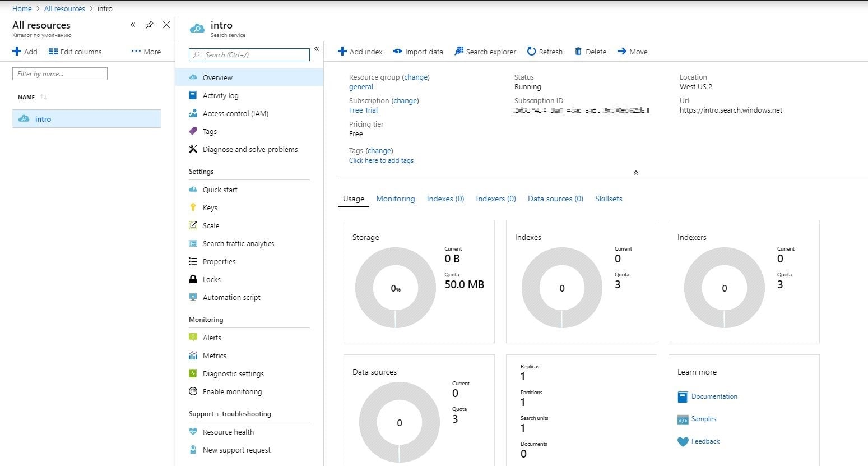Click the Resource health heart icon

(193, 432)
